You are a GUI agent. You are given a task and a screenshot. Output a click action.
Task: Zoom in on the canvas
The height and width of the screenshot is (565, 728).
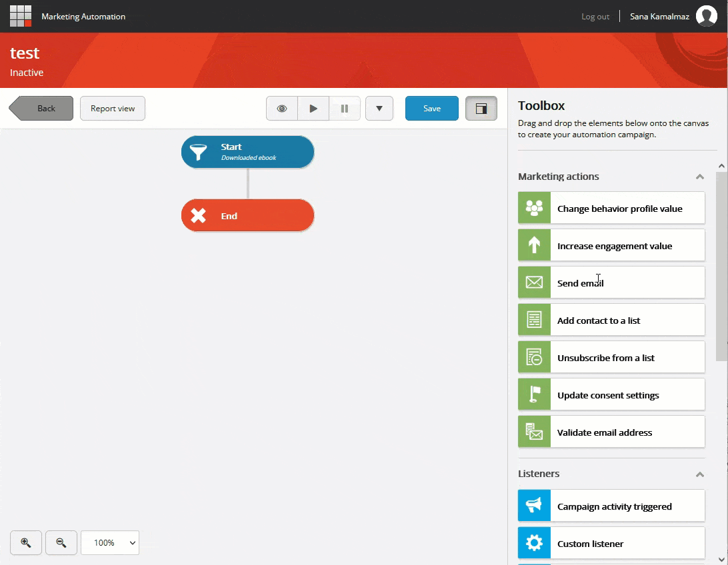point(26,543)
